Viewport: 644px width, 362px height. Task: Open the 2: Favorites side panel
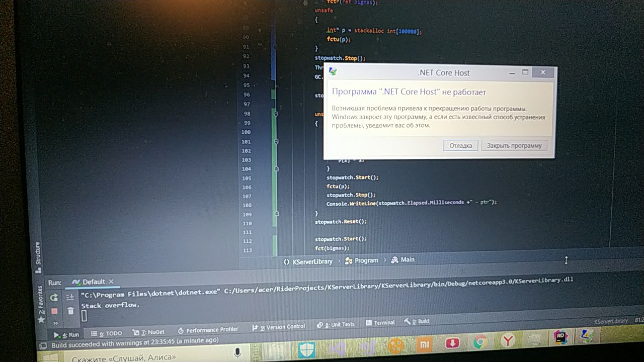coord(41,299)
